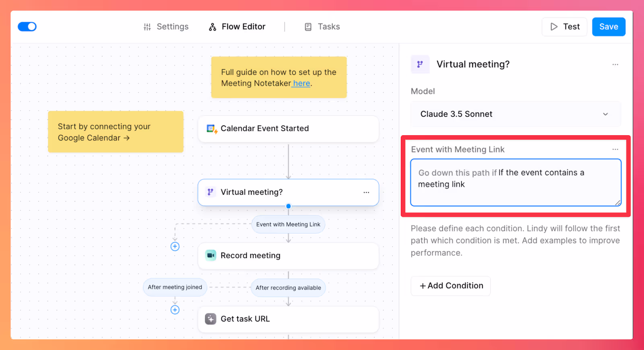Click the condition textarea resize handle

pyautogui.click(x=618, y=203)
